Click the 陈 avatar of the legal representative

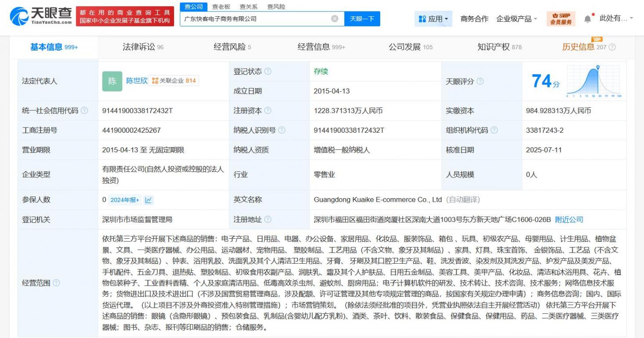click(x=112, y=81)
